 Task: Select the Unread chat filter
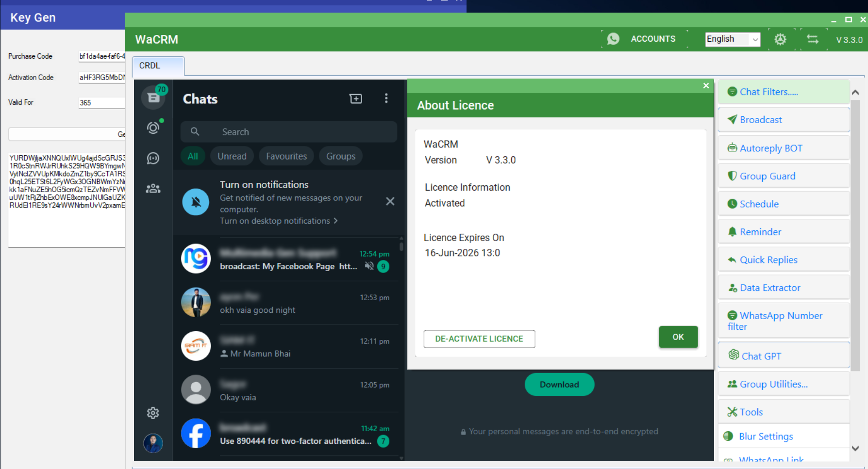(x=232, y=156)
